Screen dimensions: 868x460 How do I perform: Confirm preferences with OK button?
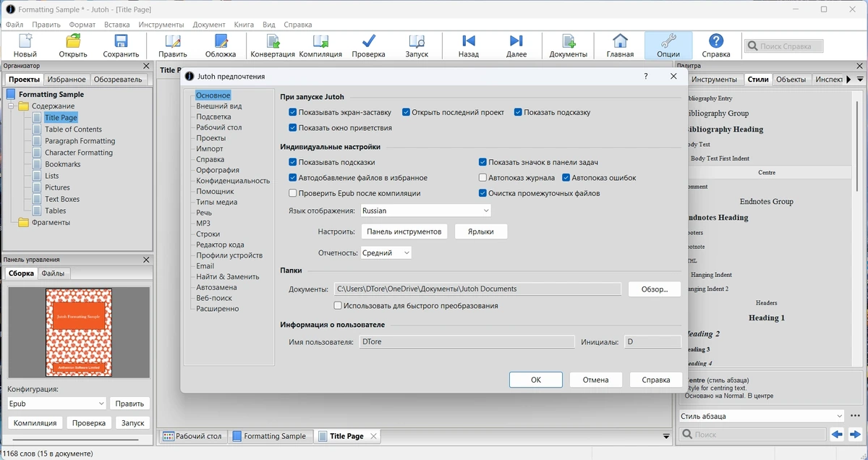coord(536,380)
